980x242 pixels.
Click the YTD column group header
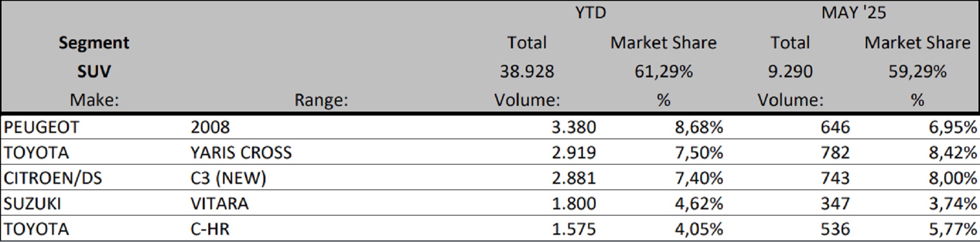click(x=591, y=12)
